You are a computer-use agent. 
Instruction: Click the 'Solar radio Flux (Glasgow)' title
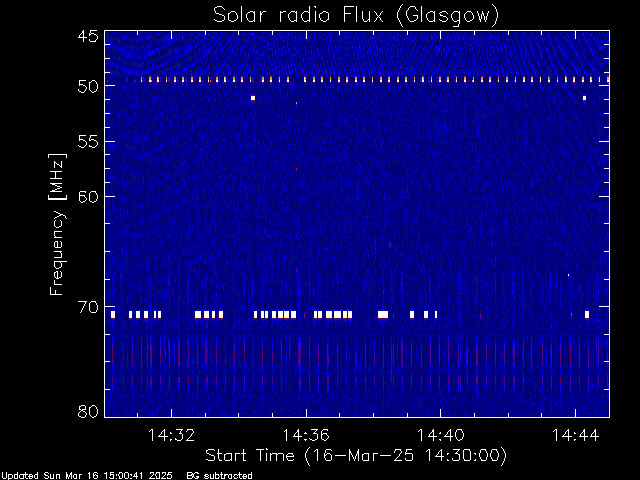click(356, 16)
